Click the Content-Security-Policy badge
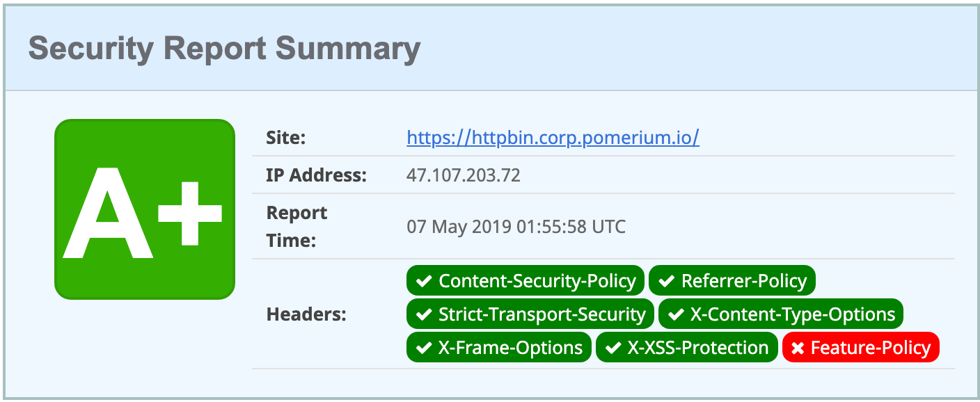Screen dimensions: 980x402 click(527, 280)
